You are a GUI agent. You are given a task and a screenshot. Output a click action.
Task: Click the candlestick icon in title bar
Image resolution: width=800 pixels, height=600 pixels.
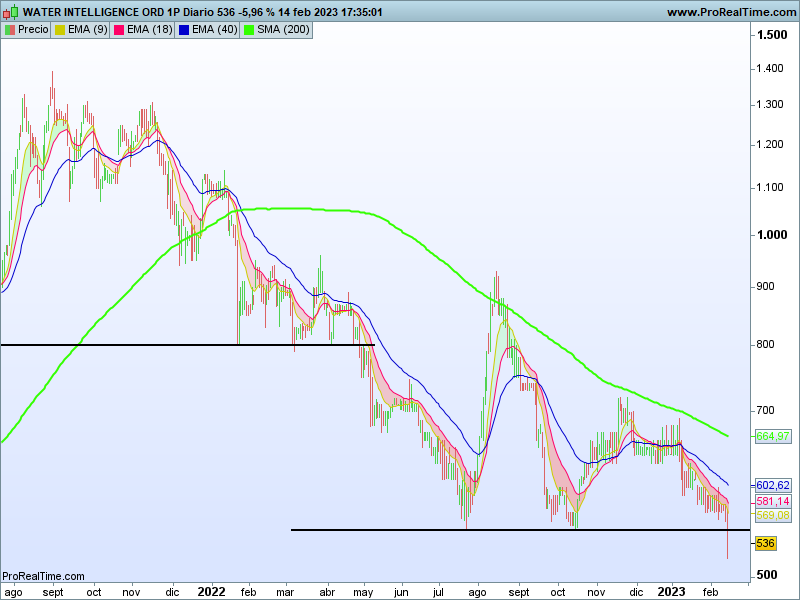point(11,11)
